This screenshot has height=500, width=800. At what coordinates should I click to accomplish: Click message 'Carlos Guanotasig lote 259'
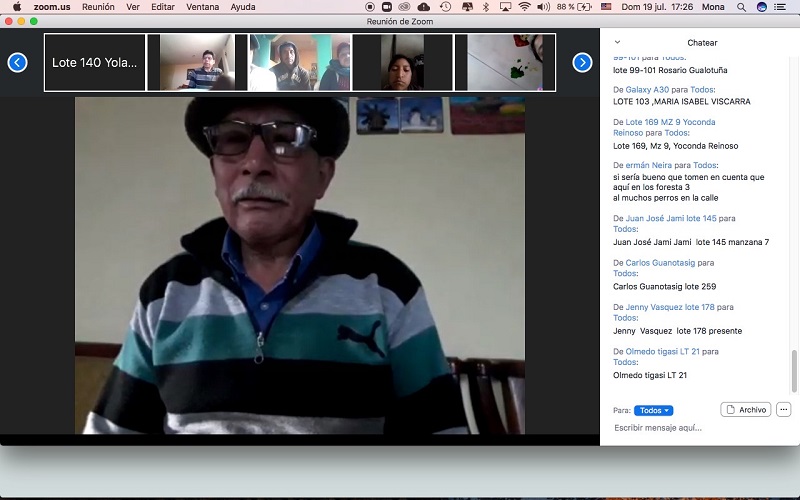tap(664, 286)
